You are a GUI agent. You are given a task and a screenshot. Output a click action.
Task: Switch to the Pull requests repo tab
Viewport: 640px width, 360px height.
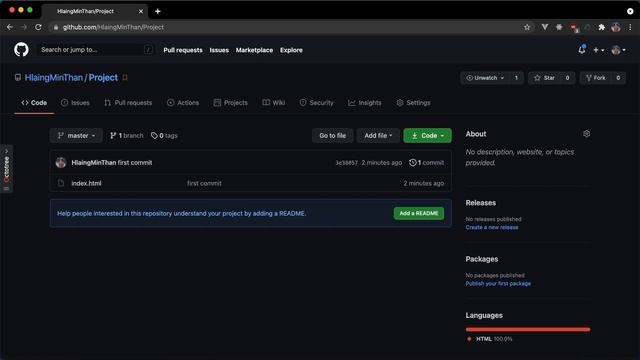(128, 103)
